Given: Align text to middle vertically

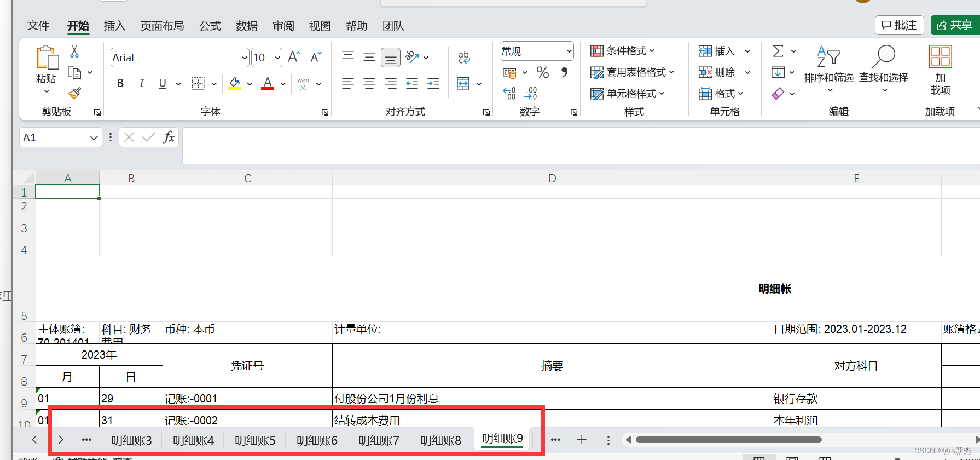Looking at the screenshot, I should (369, 56).
